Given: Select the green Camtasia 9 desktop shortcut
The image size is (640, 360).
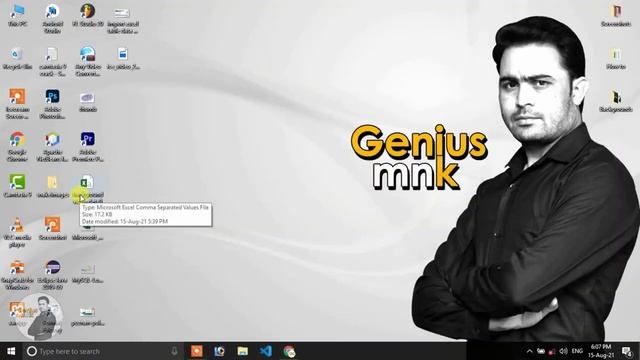Looking at the screenshot, I should (18, 186).
